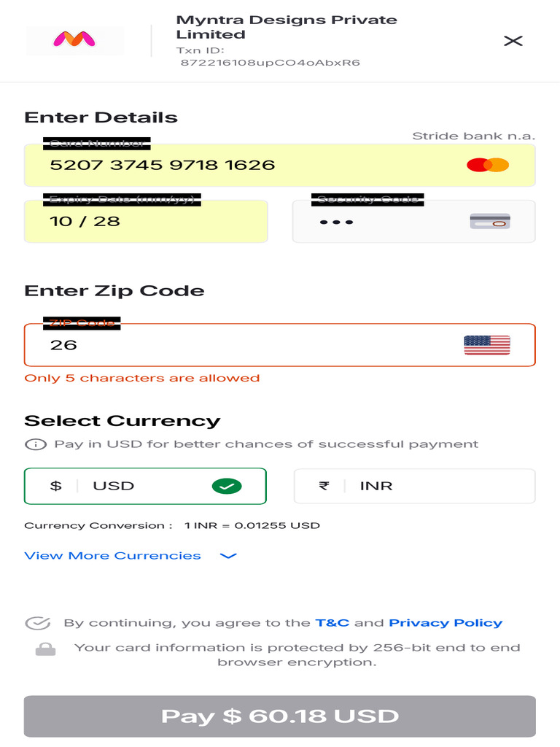Click the Mastercard logo in card field

coord(488,165)
